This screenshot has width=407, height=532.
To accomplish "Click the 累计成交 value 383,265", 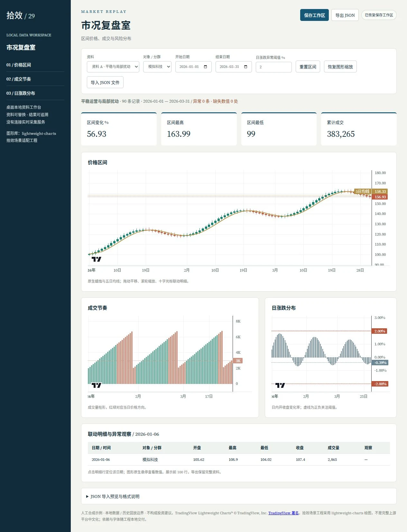I will [341, 134].
